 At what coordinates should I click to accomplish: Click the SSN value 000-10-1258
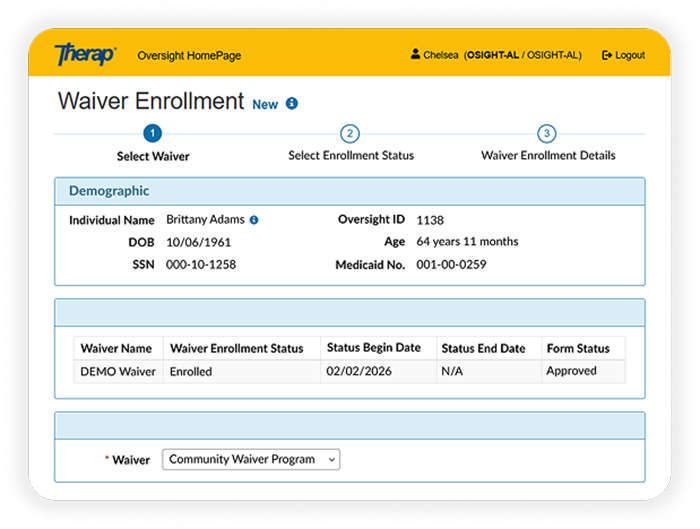[200, 264]
